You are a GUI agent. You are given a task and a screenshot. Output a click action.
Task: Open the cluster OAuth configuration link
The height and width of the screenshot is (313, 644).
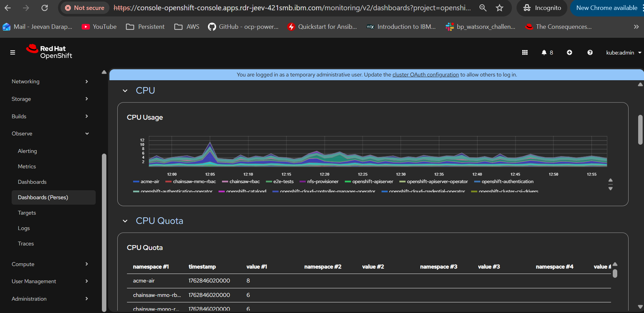(425, 75)
